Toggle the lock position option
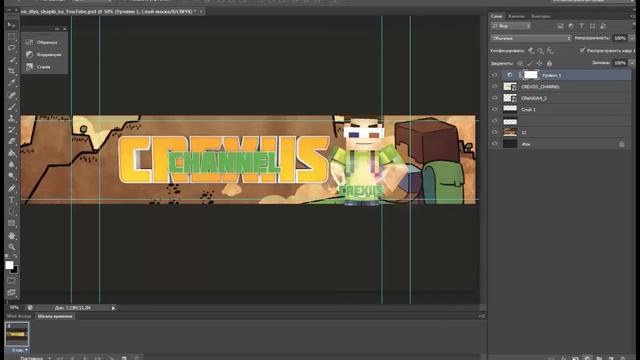Screen dimensions: 640x360 [x=540, y=63]
